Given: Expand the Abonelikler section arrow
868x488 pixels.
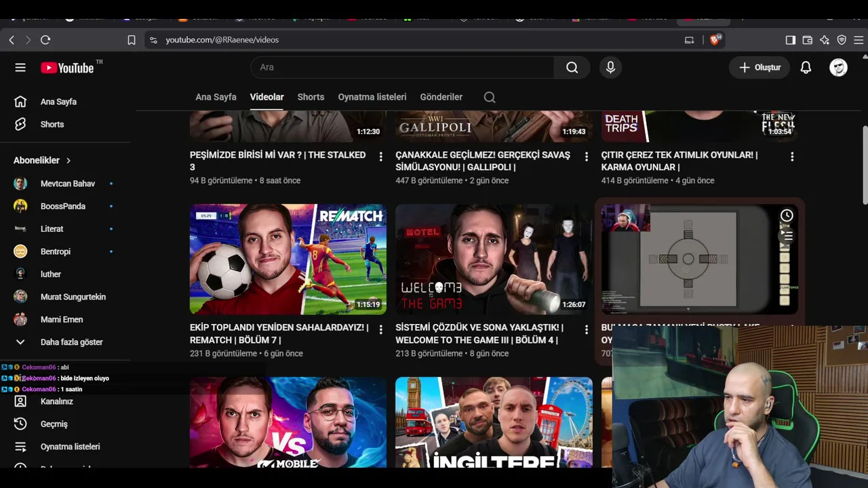Looking at the screenshot, I should click(x=68, y=161).
